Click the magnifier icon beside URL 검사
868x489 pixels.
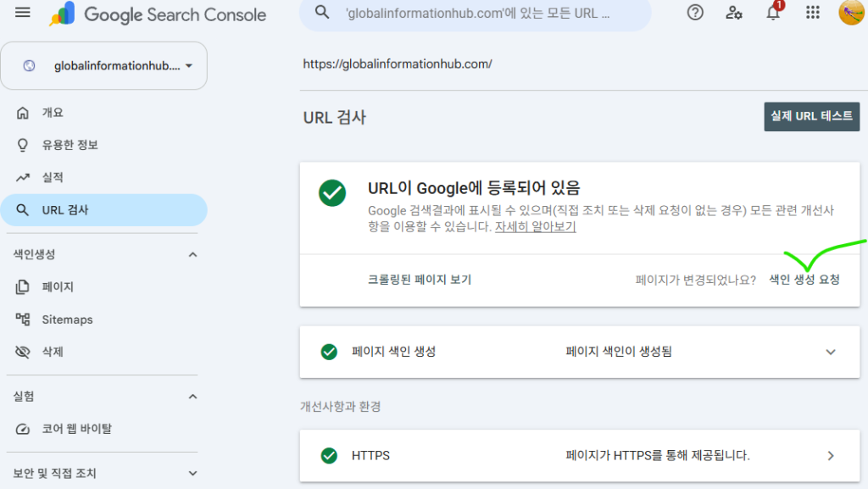click(22, 210)
